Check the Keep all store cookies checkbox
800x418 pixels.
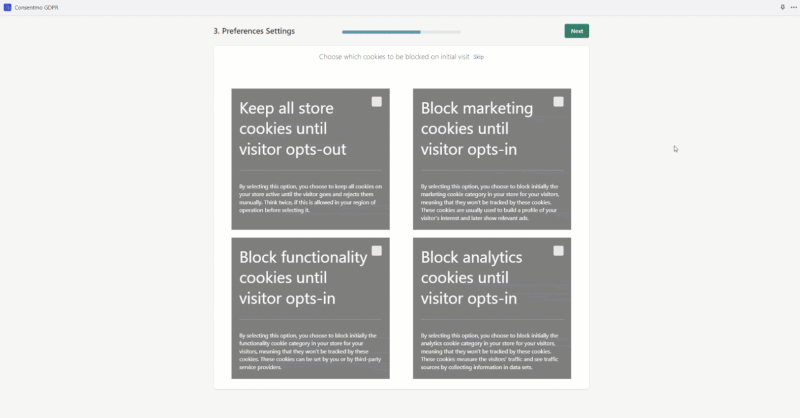[377, 102]
